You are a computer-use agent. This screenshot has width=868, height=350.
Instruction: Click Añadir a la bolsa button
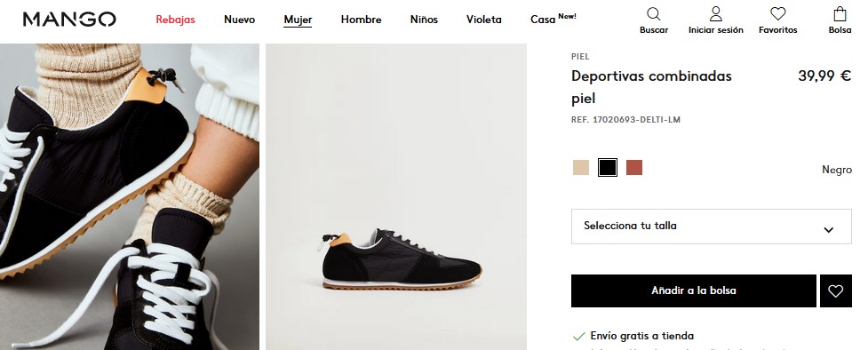pyautogui.click(x=694, y=290)
